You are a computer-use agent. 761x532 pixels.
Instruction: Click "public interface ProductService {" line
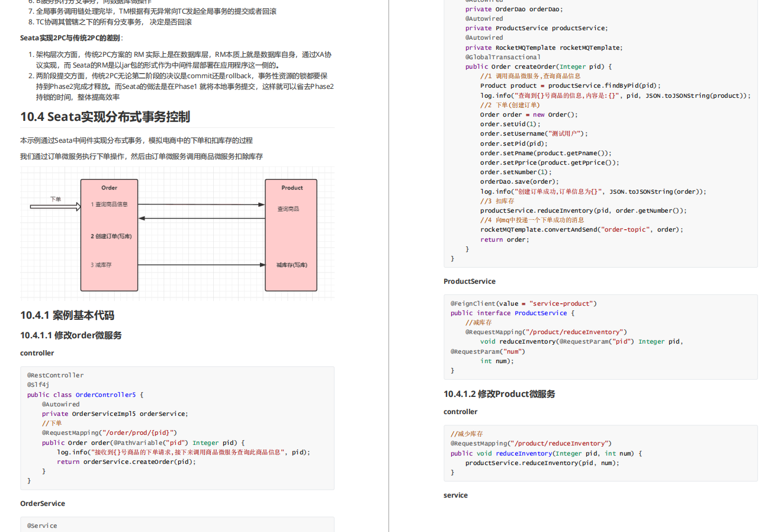click(512, 313)
